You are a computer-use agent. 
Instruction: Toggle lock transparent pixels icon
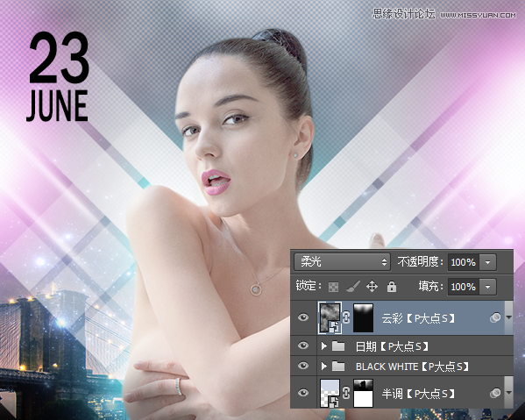[x=333, y=287]
